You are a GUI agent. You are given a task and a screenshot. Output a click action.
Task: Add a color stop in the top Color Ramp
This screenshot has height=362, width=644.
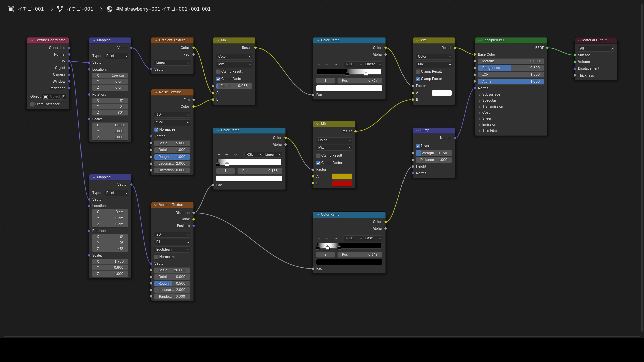319,64
